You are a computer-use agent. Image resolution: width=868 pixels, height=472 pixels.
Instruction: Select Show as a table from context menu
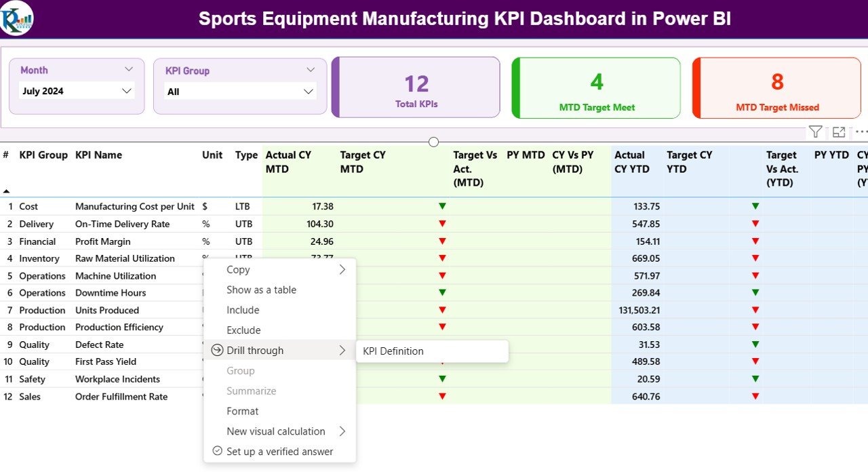tap(261, 290)
